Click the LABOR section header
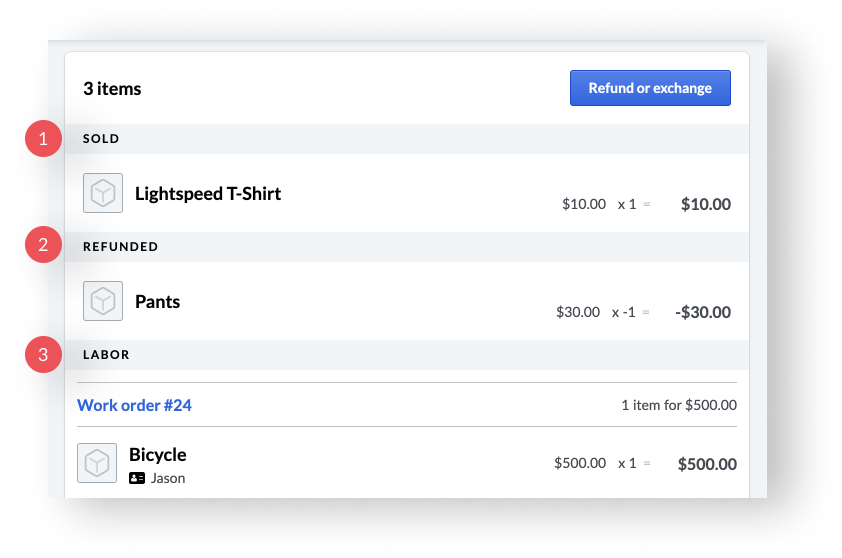The image size is (842, 558). coord(407,354)
